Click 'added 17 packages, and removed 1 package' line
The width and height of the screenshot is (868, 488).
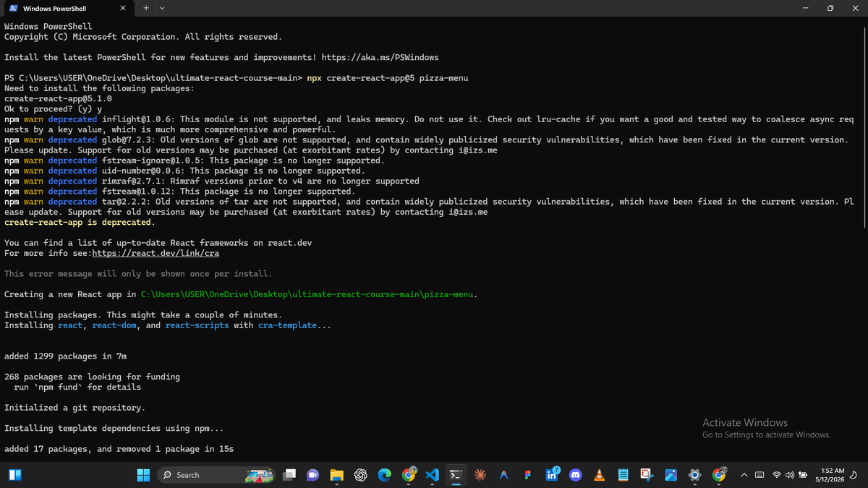[119, 449]
